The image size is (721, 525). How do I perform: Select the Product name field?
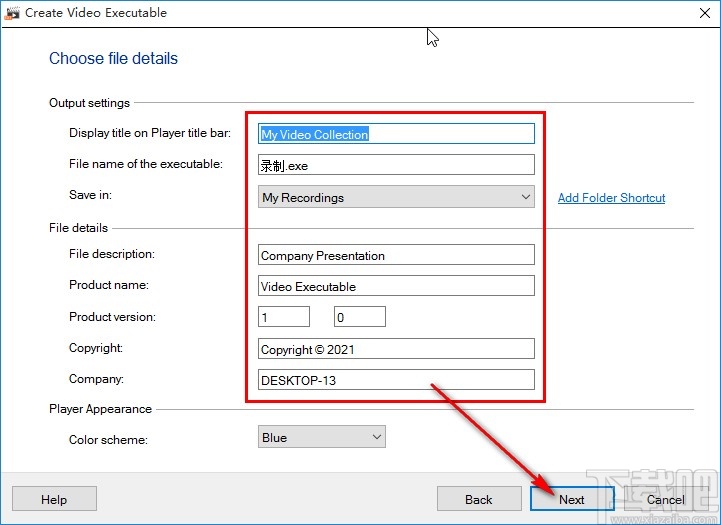pyautogui.click(x=396, y=286)
